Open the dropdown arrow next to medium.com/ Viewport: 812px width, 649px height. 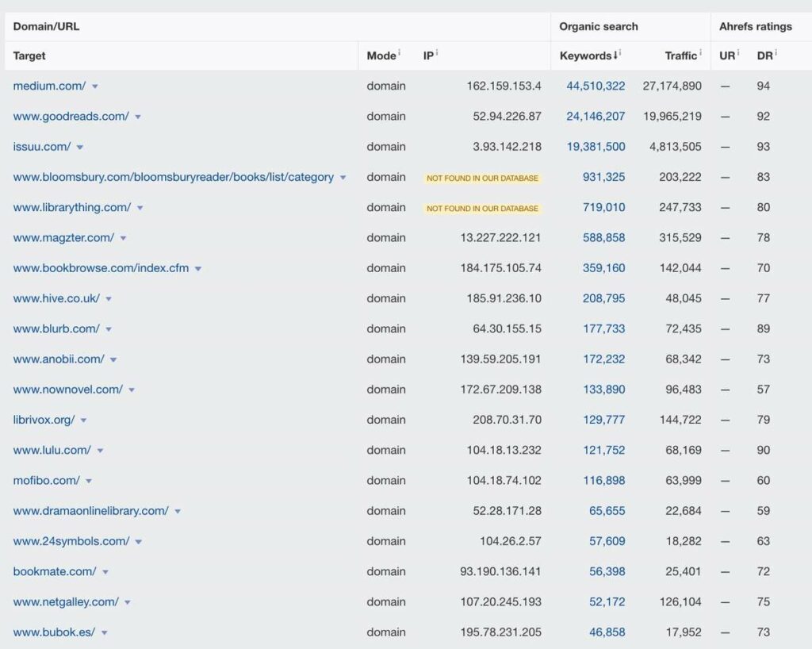(95, 86)
